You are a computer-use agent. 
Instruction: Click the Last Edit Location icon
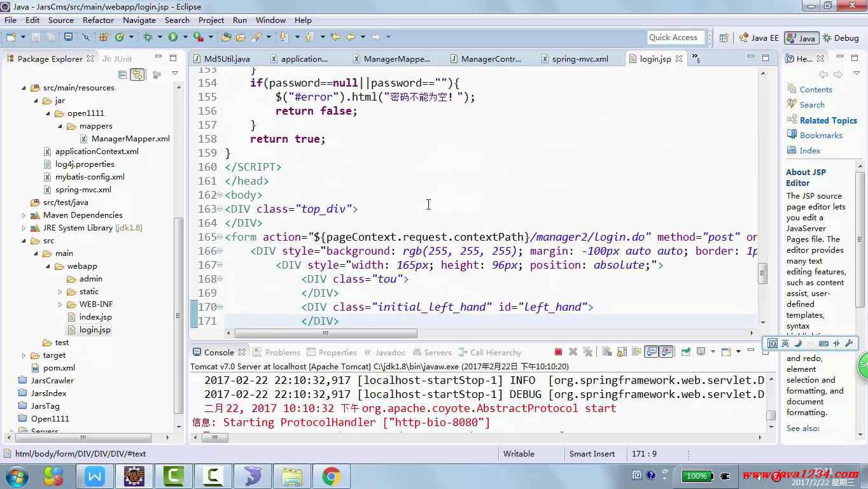[x=335, y=38]
